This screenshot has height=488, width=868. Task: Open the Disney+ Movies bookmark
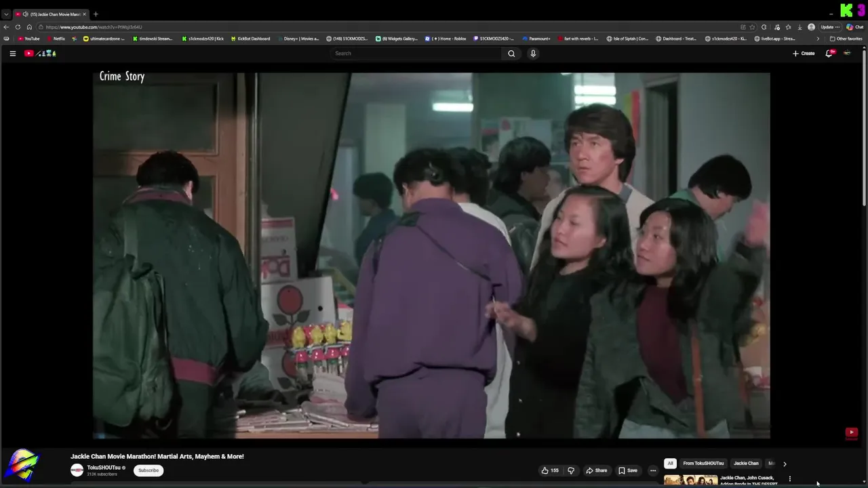point(298,39)
